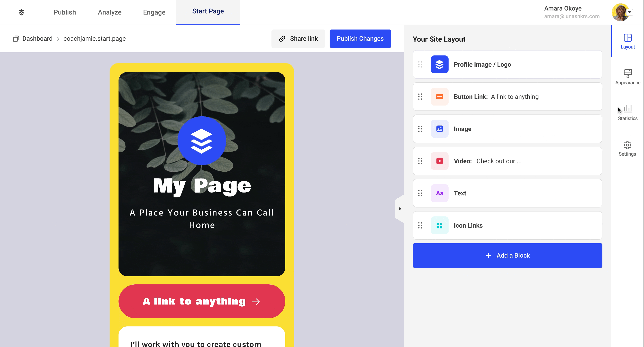Click the Buffer layers stack icon
644x347 pixels.
[21, 12]
